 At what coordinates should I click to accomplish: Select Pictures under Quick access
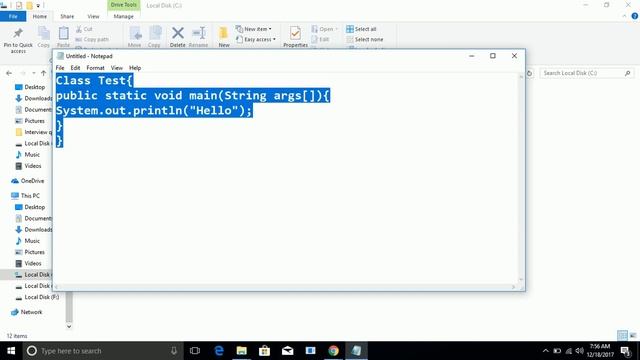pos(30,121)
